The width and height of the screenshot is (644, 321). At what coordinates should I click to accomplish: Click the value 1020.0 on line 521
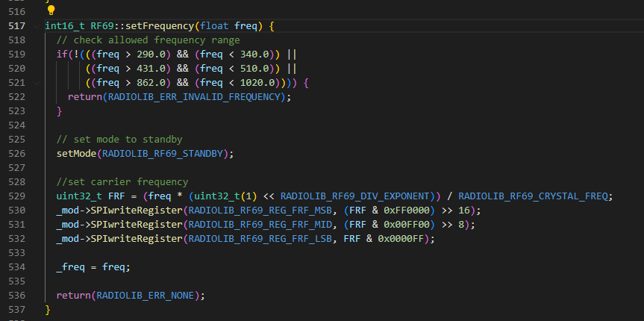point(257,83)
